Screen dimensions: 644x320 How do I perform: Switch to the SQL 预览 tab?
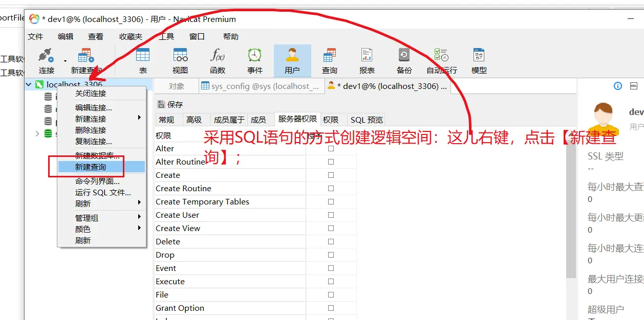[x=367, y=120]
